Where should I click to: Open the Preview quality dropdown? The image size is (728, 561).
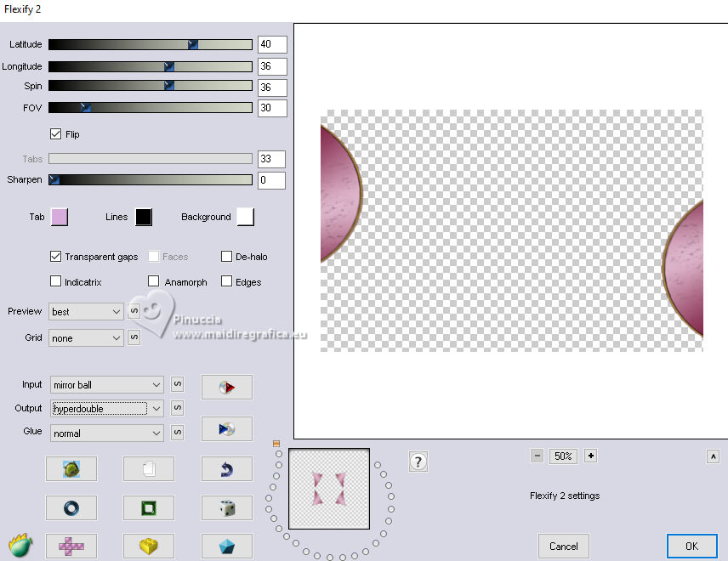tap(86, 311)
